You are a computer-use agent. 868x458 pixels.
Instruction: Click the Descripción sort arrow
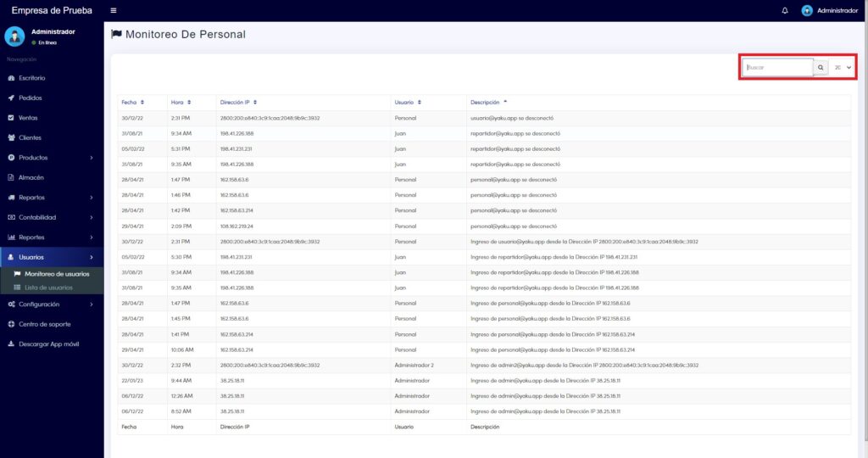coord(505,102)
